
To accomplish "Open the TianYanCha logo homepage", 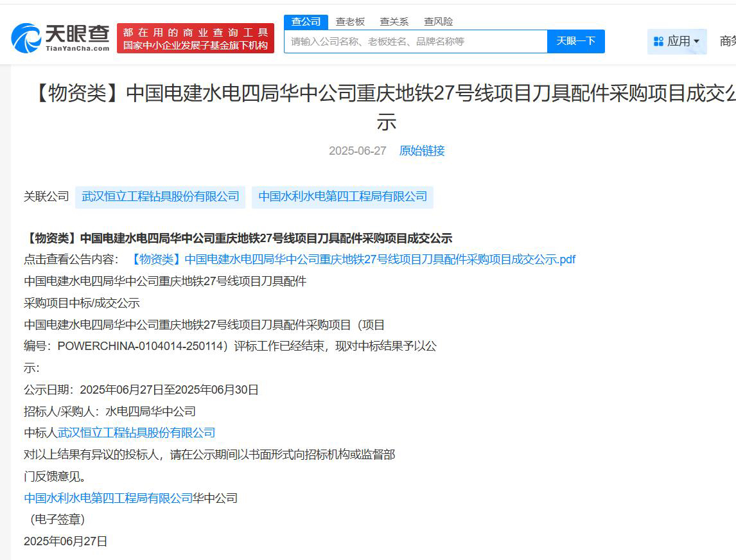I will [x=60, y=38].
